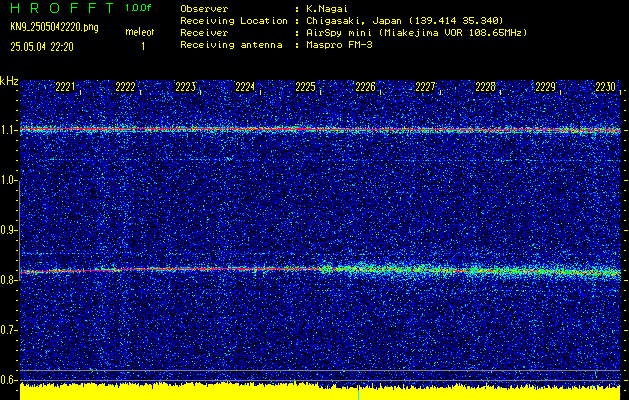
Task: Click the 2226 time marker
Action: point(365,87)
